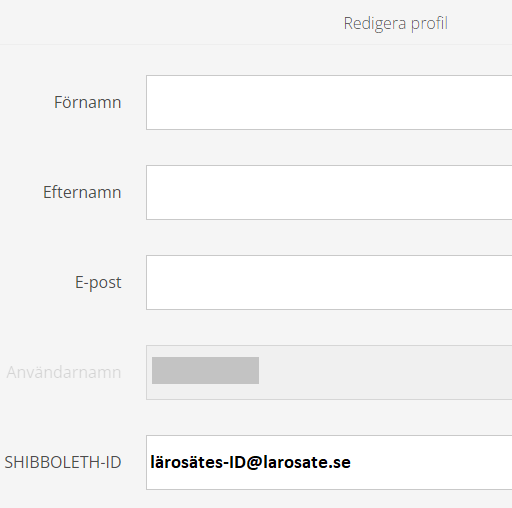512x508 pixels.
Task: Click empty space after larosate.se text
Action: pos(430,462)
